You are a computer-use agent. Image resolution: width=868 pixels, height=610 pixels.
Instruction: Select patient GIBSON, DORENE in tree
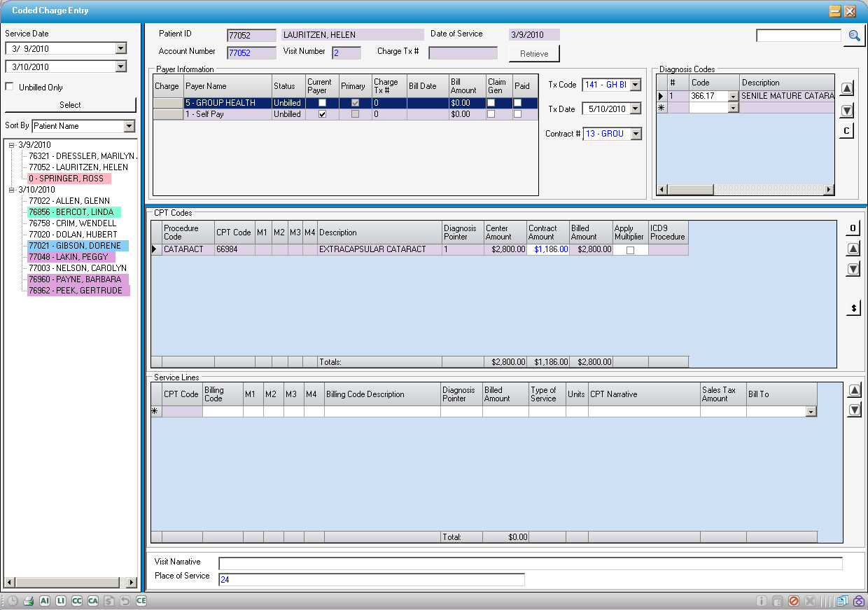click(74, 246)
